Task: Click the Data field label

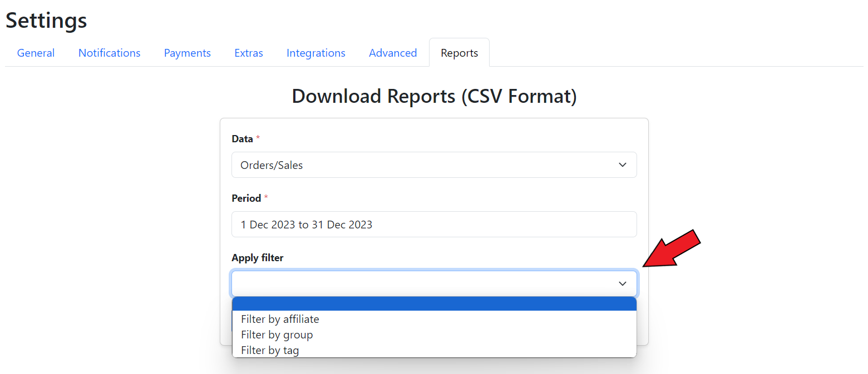Action: click(242, 139)
